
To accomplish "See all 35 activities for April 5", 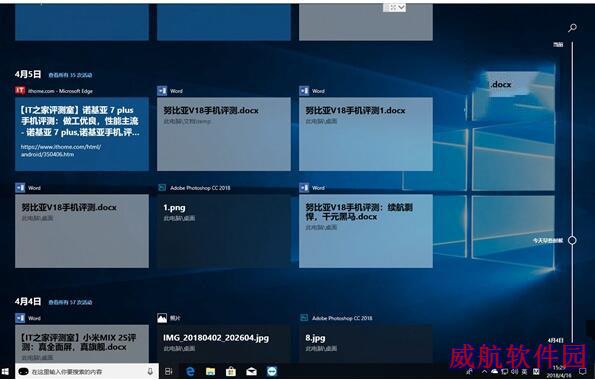I will tap(70, 75).
